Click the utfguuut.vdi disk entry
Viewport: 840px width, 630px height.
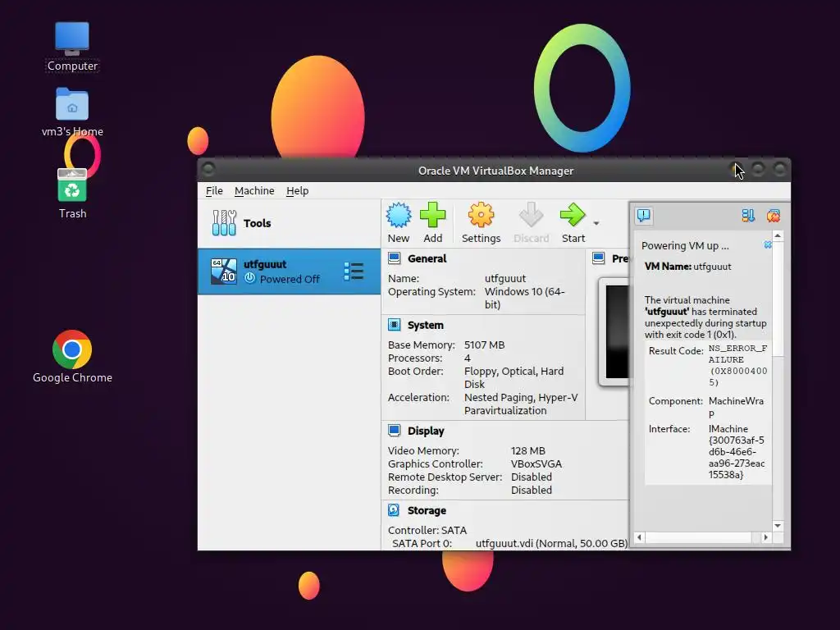551,543
